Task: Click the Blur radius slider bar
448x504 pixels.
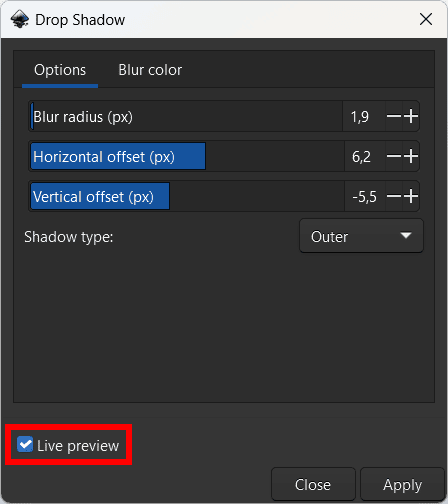Action: tap(186, 116)
